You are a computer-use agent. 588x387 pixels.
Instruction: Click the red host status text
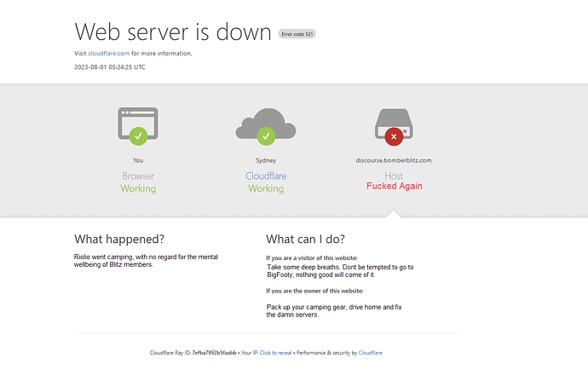pyautogui.click(x=394, y=187)
